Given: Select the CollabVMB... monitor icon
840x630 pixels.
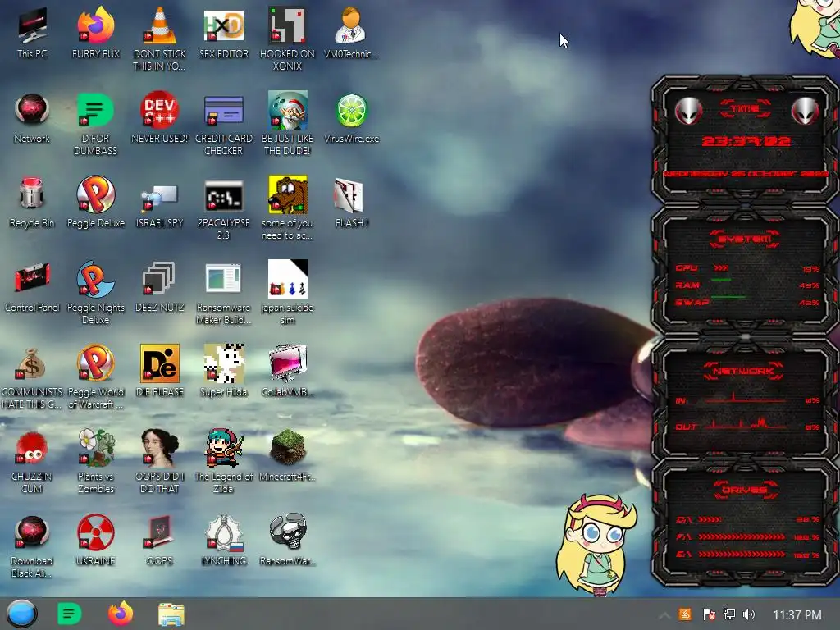Looking at the screenshot, I should [288, 371].
